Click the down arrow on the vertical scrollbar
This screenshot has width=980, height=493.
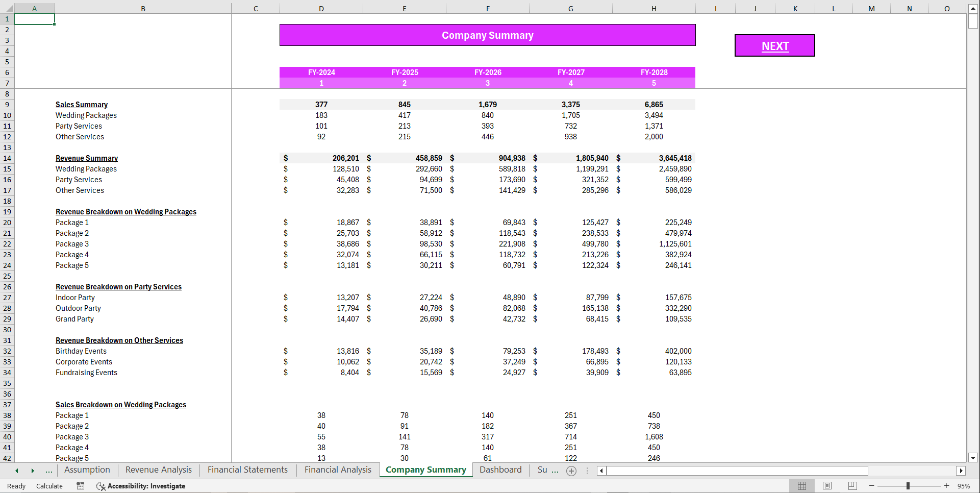[x=973, y=458]
